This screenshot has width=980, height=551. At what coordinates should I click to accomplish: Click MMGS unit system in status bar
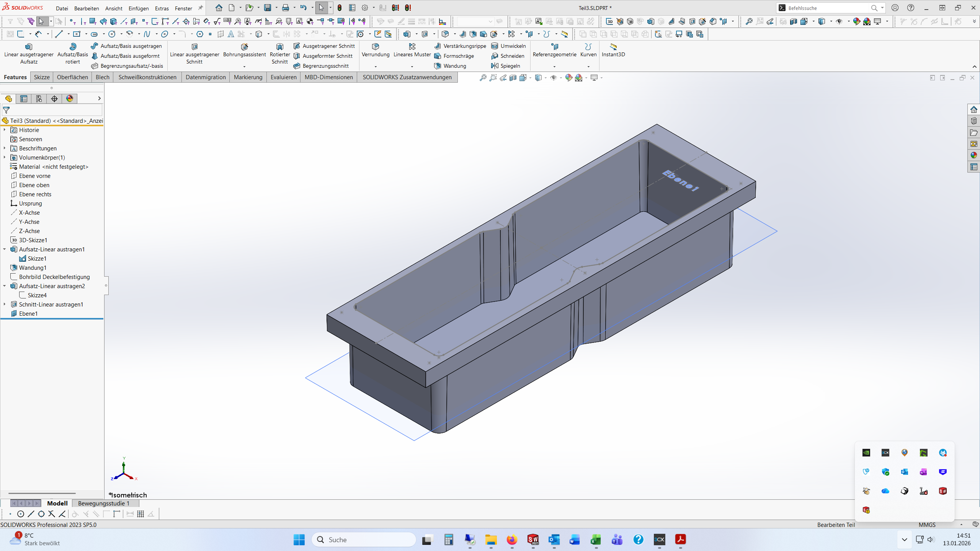click(927, 525)
